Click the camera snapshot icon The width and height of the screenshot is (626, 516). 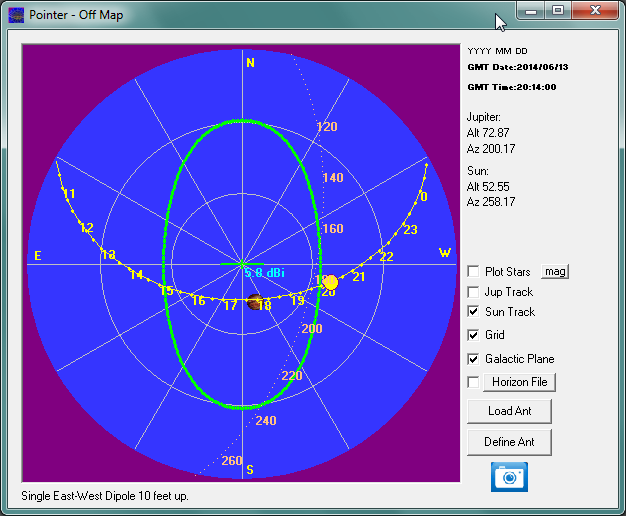[509, 476]
